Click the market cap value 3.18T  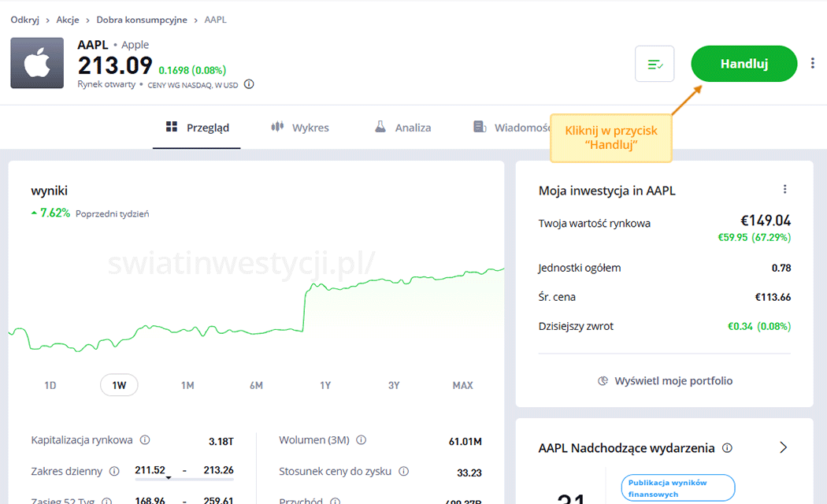pyautogui.click(x=221, y=441)
